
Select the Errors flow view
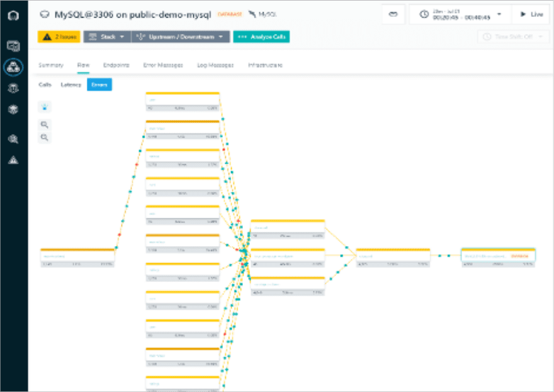[x=99, y=84]
